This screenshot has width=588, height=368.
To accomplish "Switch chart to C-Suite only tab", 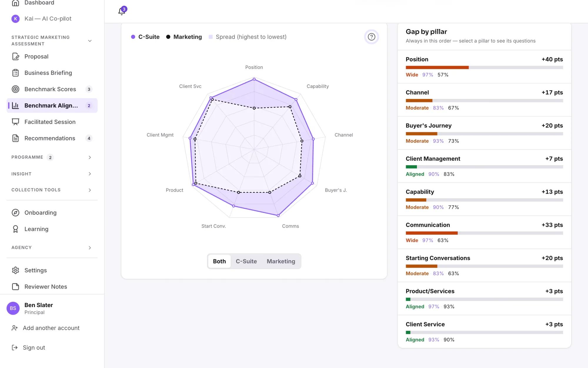I will click(x=246, y=261).
